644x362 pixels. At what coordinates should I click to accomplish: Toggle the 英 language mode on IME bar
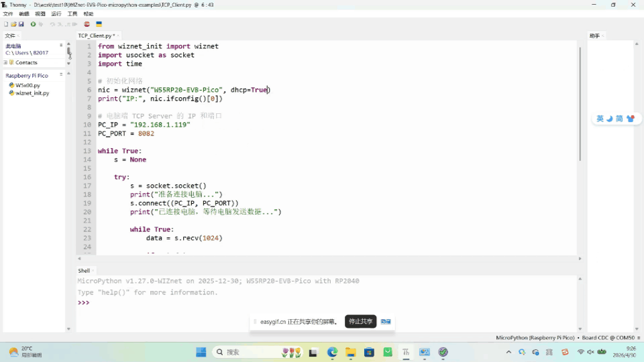[600, 119]
